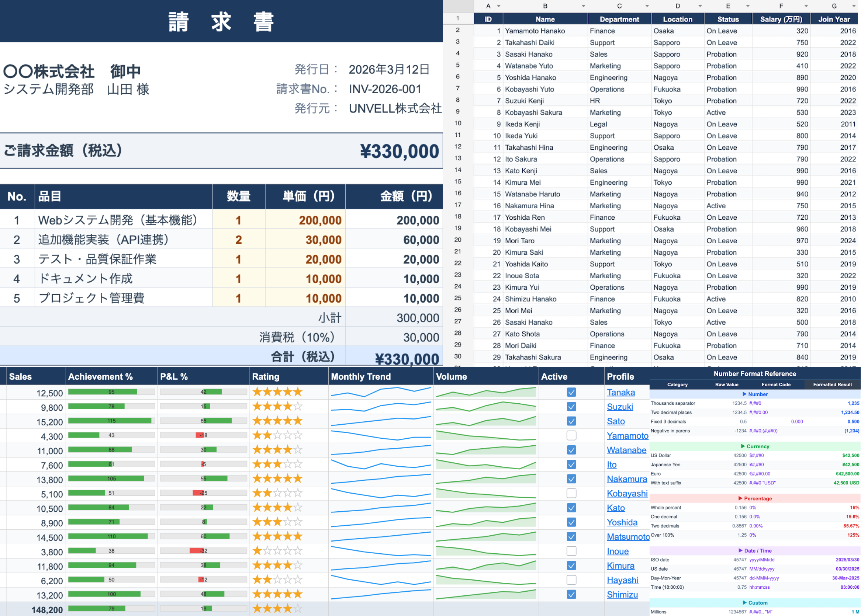Click the Currency section triangle icon

tap(743, 446)
